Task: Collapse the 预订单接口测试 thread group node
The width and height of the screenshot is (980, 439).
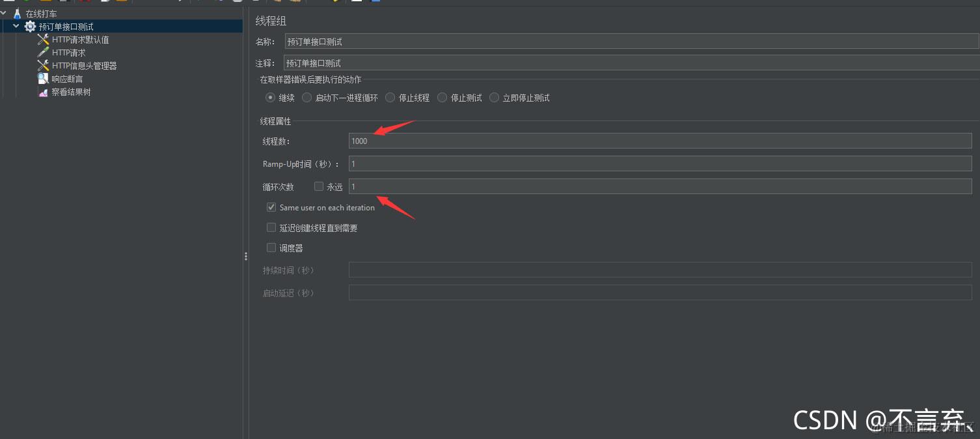Action: (16, 26)
